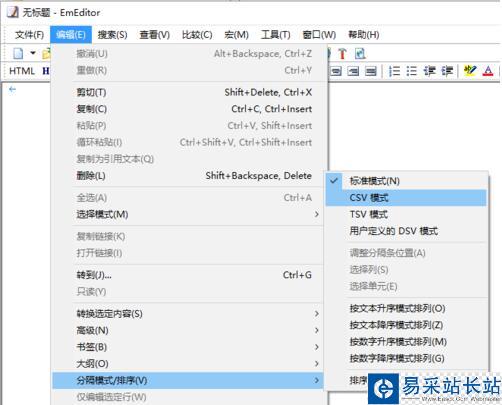Image resolution: width=502 pixels, height=405 pixels.
Task: Click the greyed 粘贴(P) entry
Action: pos(188,126)
